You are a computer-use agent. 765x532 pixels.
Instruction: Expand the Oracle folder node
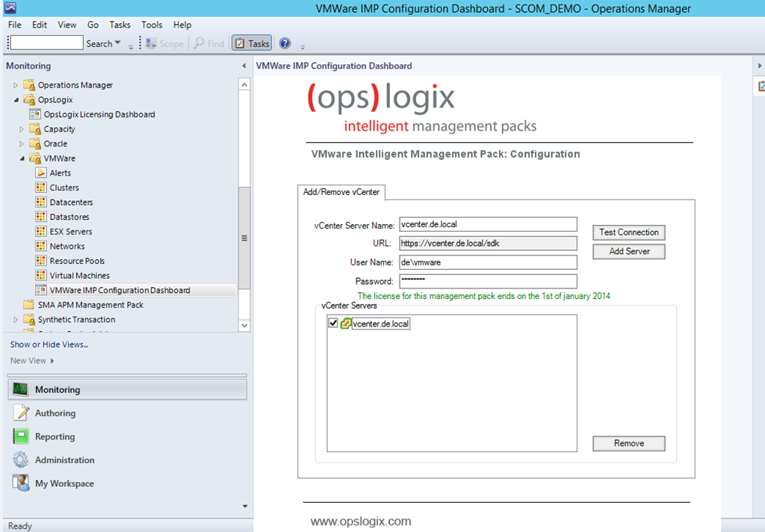point(22,143)
